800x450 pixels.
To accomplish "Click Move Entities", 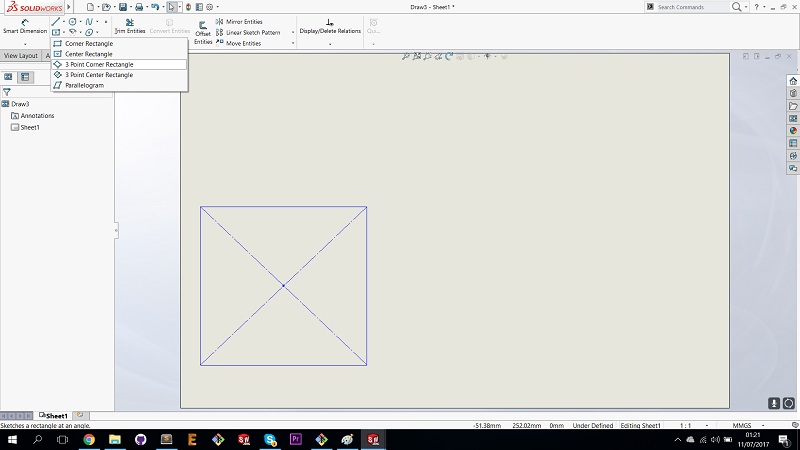I will click(238, 43).
